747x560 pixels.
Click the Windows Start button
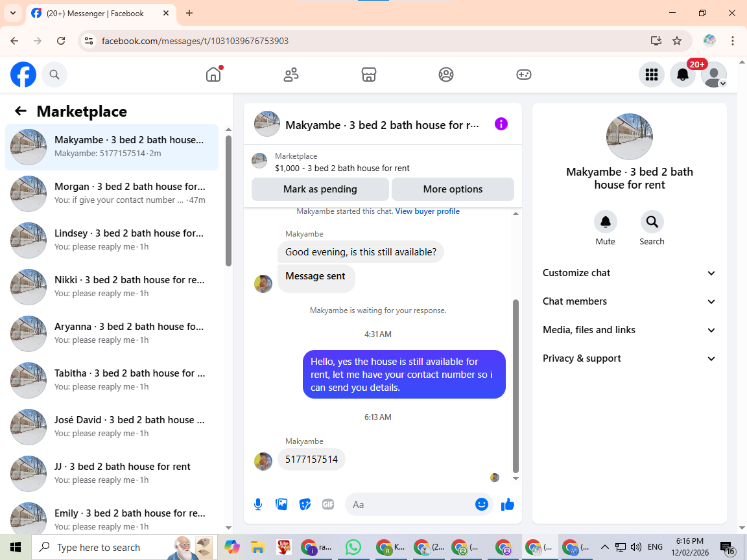click(16, 547)
